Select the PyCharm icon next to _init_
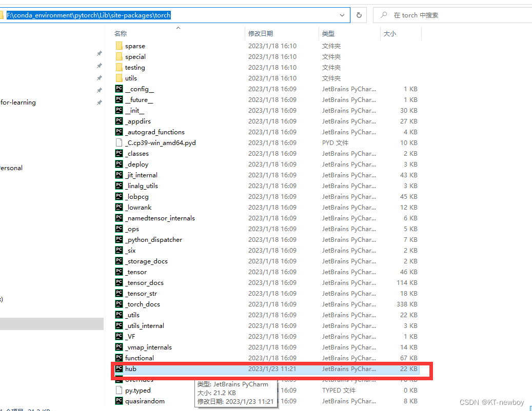The width and height of the screenshot is (532, 411). (x=119, y=111)
